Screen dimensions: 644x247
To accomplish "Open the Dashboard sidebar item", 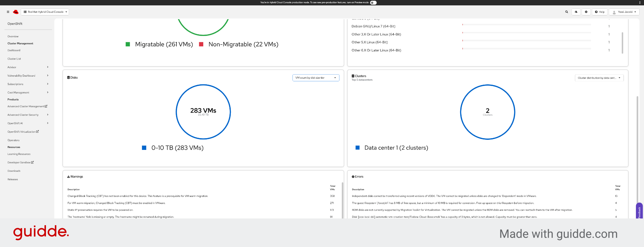I will pyautogui.click(x=14, y=50).
